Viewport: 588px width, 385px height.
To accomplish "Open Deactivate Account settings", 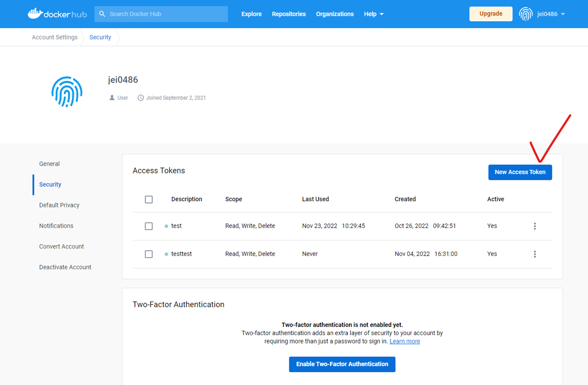I will coord(65,267).
